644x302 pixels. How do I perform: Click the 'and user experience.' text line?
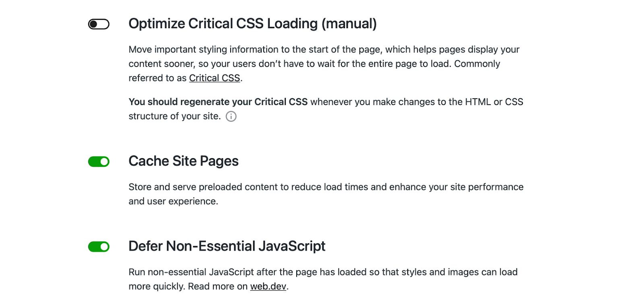click(173, 201)
